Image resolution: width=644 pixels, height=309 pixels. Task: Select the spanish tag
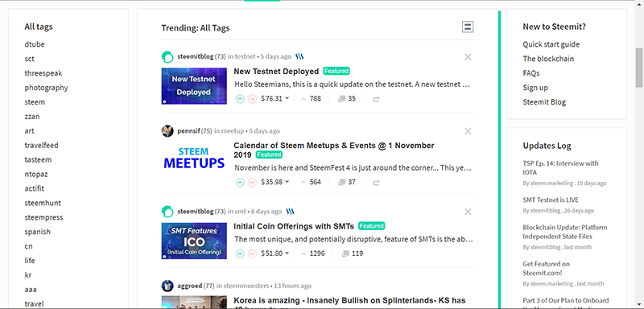(37, 232)
